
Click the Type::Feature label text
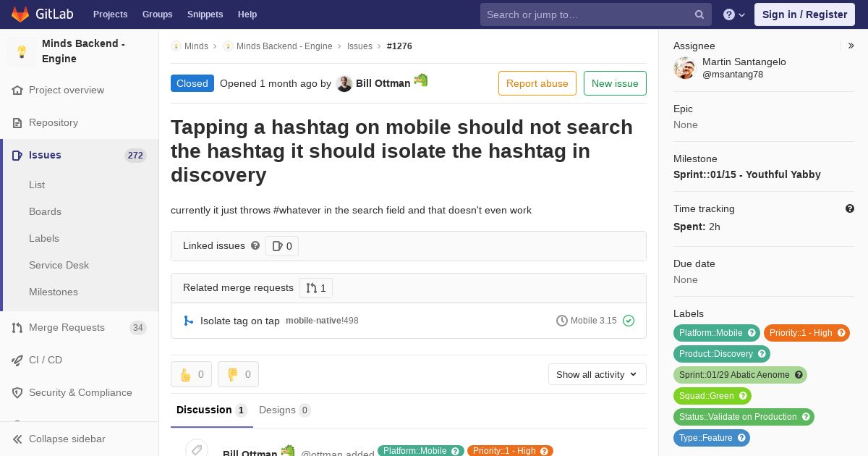click(705, 438)
